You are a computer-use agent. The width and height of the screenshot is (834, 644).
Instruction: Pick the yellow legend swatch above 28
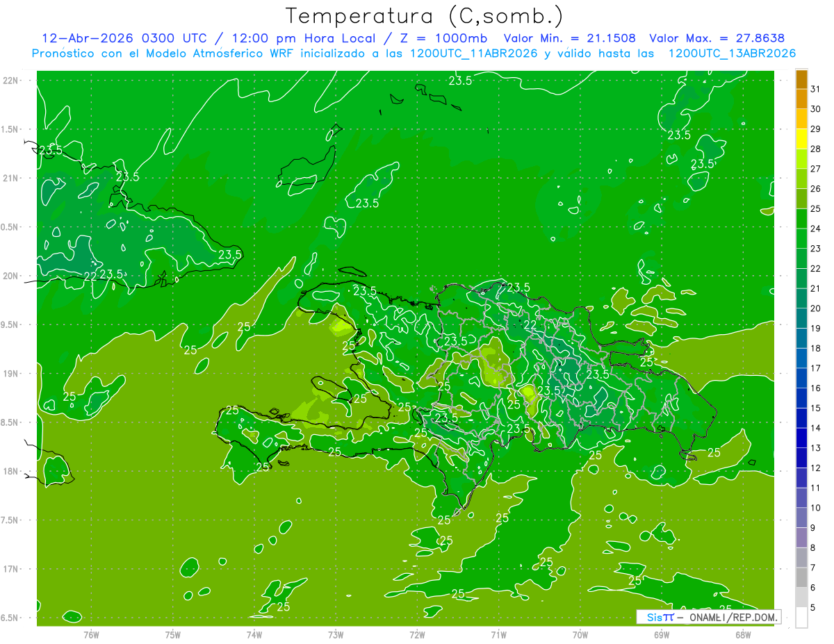point(801,139)
